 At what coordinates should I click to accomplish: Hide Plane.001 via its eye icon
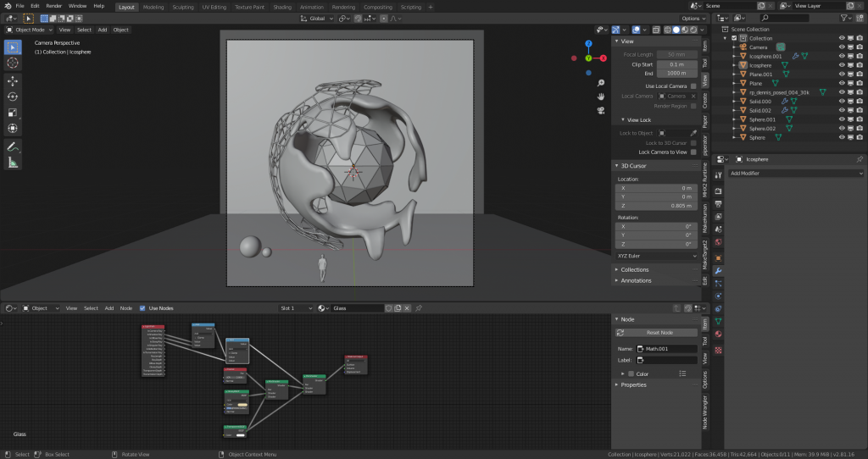pos(842,75)
